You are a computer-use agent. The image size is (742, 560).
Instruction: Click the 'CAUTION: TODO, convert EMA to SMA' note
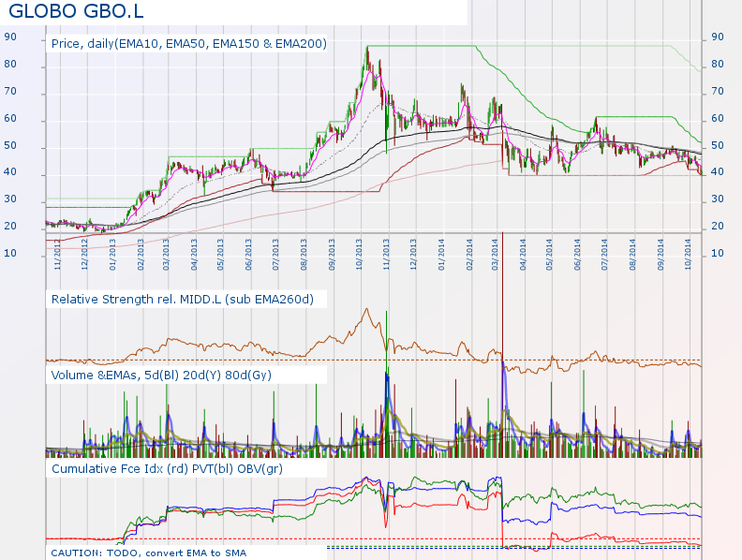[149, 553]
